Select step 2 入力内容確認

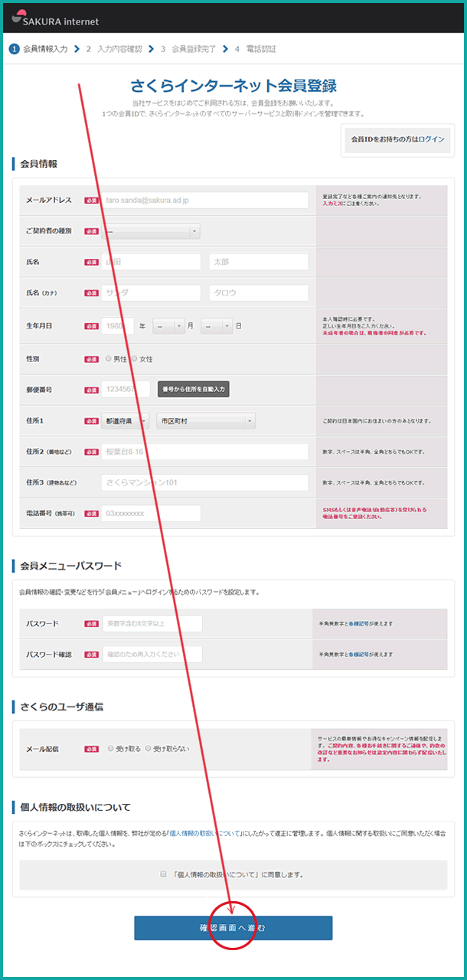(x=113, y=48)
